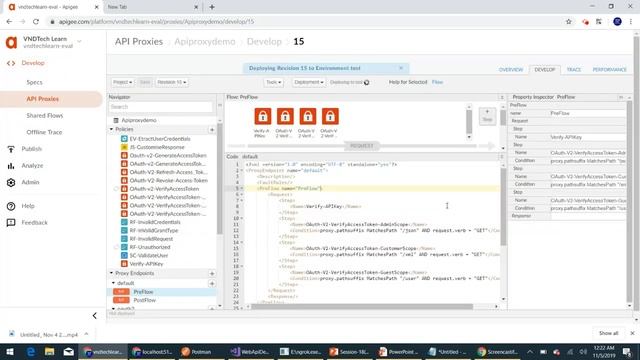Select JS-CustomiseResponse policy
This screenshot has height=360, width=640.
coord(157,147)
